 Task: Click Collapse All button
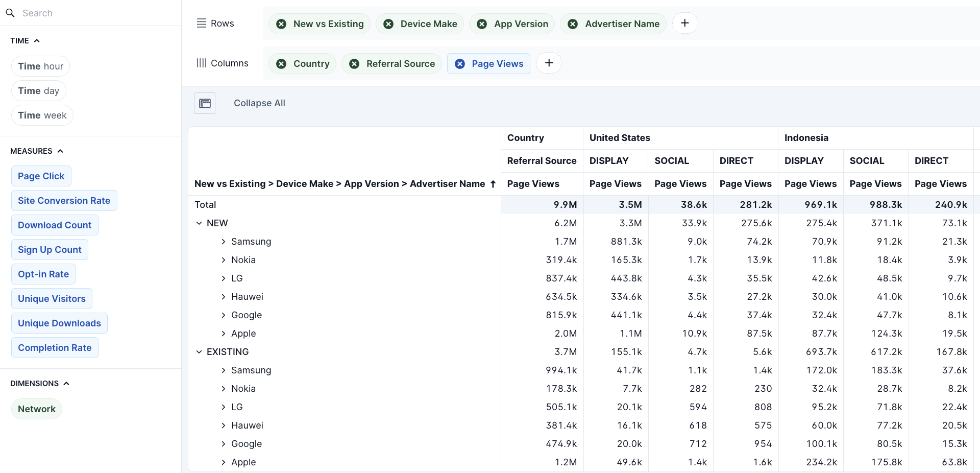coord(259,103)
